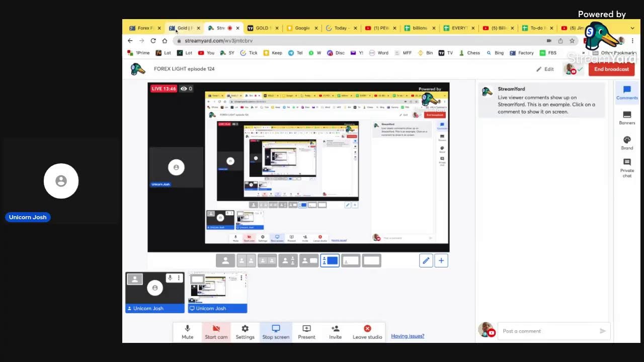Mute the microphone in the studio toolbar

(x=187, y=332)
